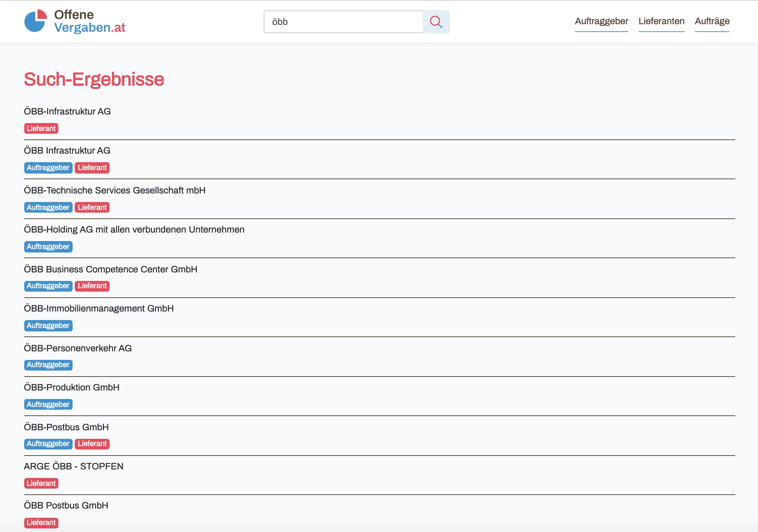Focus the search field containing öbb
Screen dimensions: 758x532
(x=343, y=22)
